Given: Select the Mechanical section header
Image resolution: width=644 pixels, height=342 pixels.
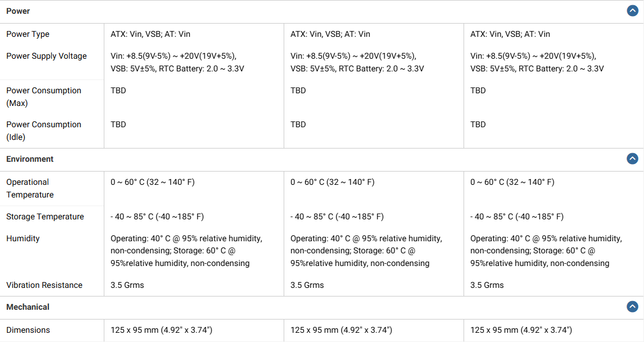Looking at the screenshot, I should tap(28, 307).
